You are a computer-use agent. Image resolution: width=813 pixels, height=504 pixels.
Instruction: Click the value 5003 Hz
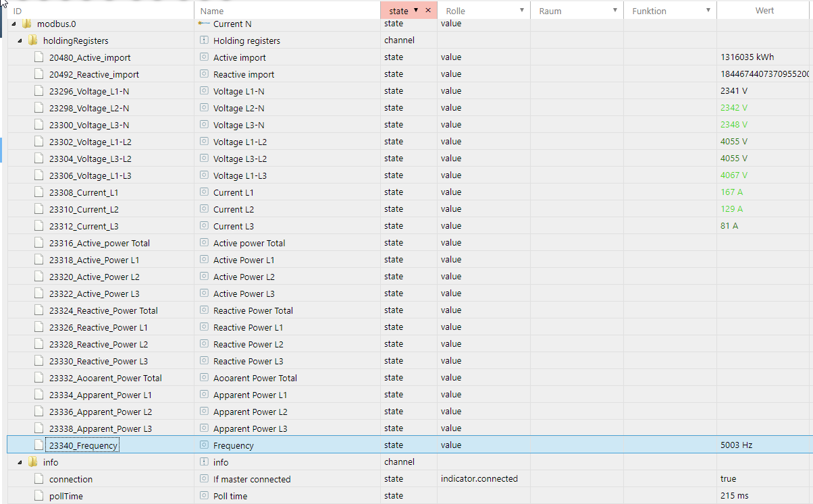point(736,445)
